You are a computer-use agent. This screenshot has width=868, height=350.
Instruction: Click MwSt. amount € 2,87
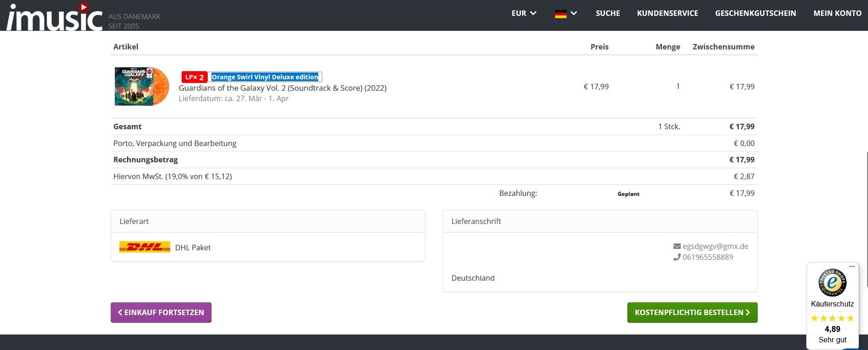click(x=744, y=176)
